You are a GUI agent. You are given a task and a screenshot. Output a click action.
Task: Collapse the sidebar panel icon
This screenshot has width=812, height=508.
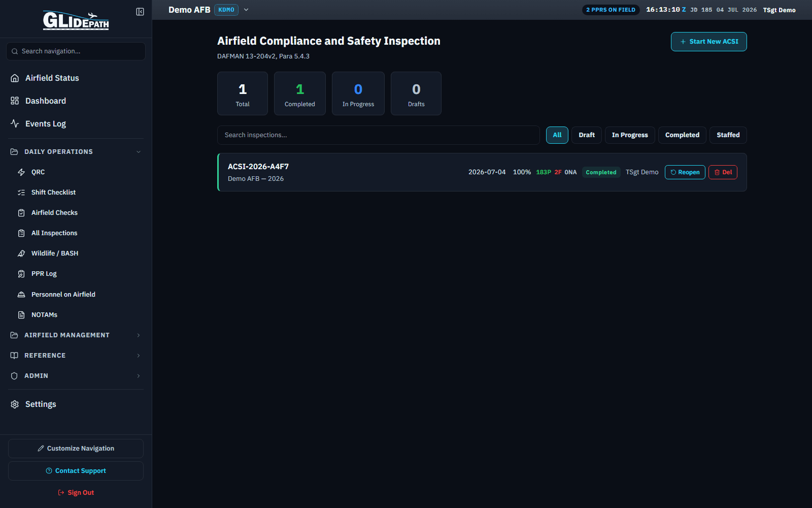coord(140,12)
